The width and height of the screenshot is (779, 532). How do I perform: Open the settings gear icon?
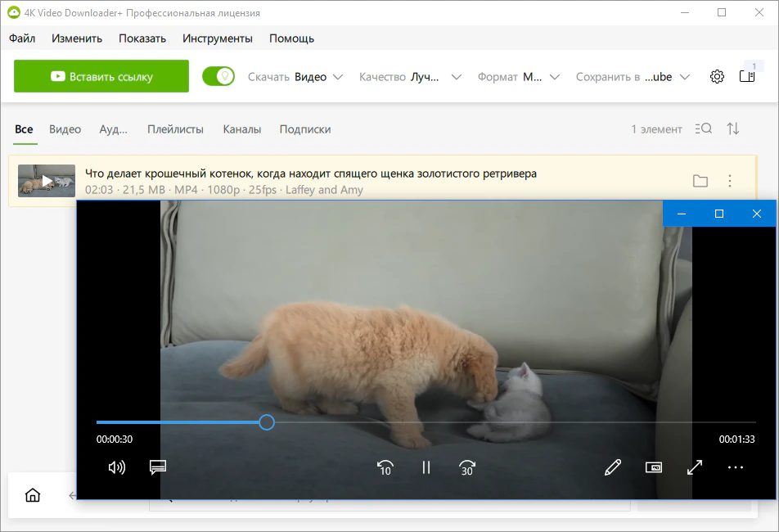717,76
